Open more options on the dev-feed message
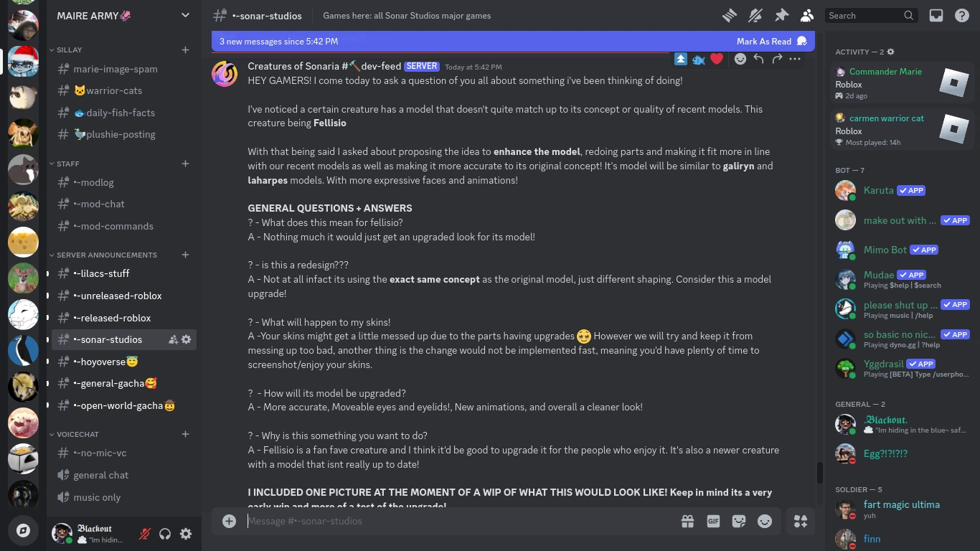980x551 pixels. tap(794, 60)
